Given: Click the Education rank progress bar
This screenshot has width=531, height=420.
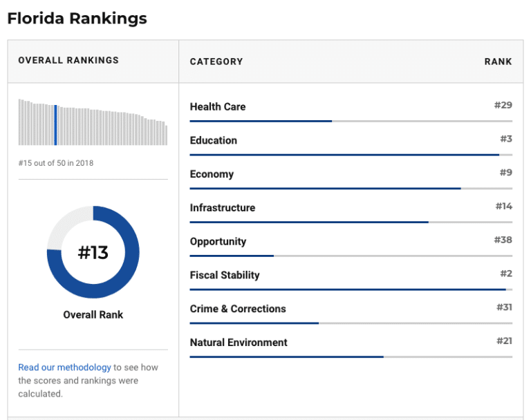Looking at the screenshot, I should pyautogui.click(x=351, y=155).
